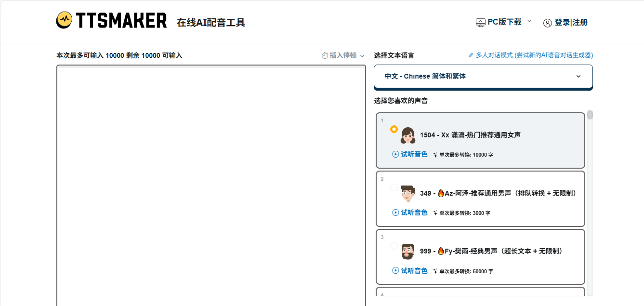Click the link chain icon beside 多人对话模式
Screen dimensions: 644x306
(471, 55)
